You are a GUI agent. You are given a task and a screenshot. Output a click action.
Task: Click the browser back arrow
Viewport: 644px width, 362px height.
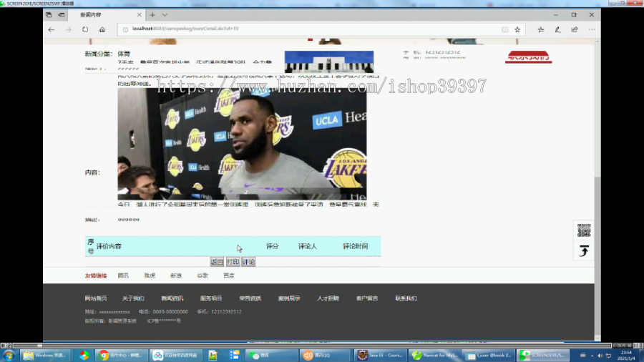click(x=52, y=29)
